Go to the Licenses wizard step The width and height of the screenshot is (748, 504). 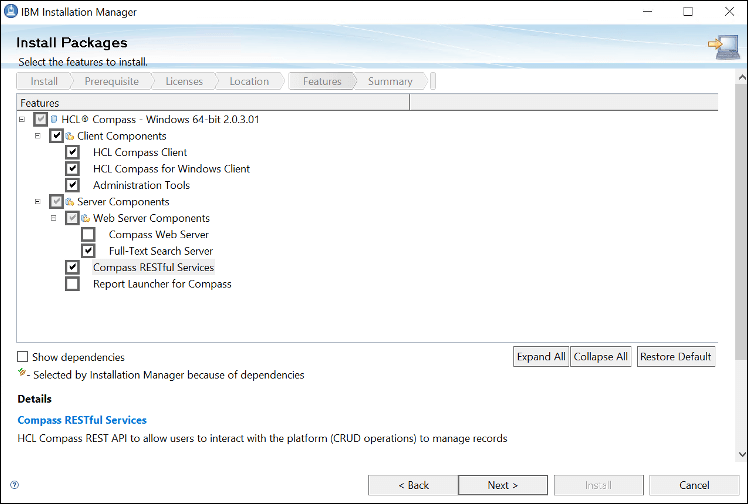point(184,81)
